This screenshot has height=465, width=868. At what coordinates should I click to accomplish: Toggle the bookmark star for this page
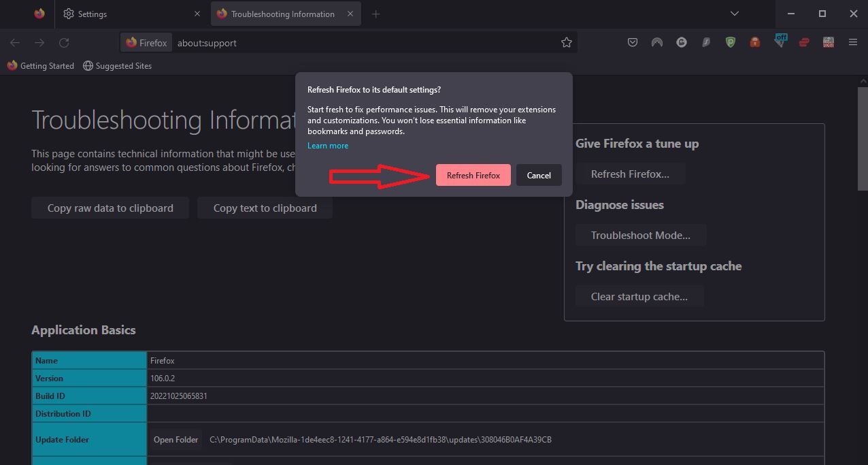point(567,42)
